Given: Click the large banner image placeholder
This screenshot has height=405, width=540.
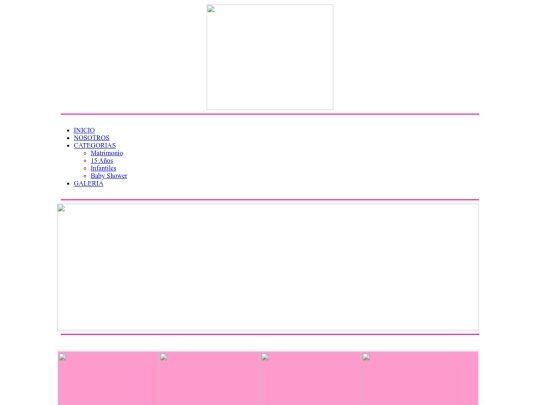Looking at the screenshot, I should pyautogui.click(x=268, y=267).
